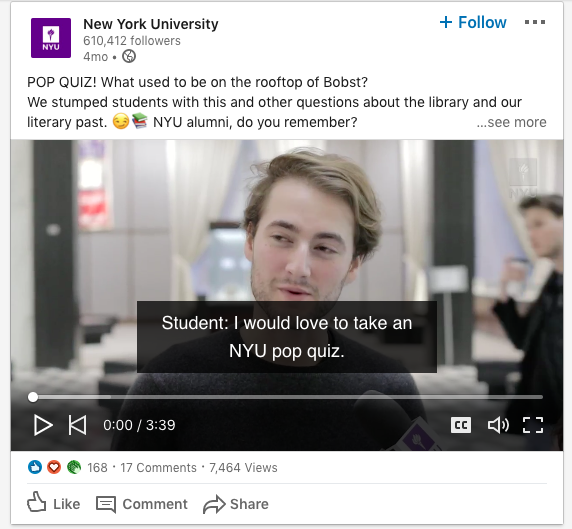Viewport: 572px width, 529px height.
Task: Share the post using the arrow button
Action: click(x=236, y=504)
